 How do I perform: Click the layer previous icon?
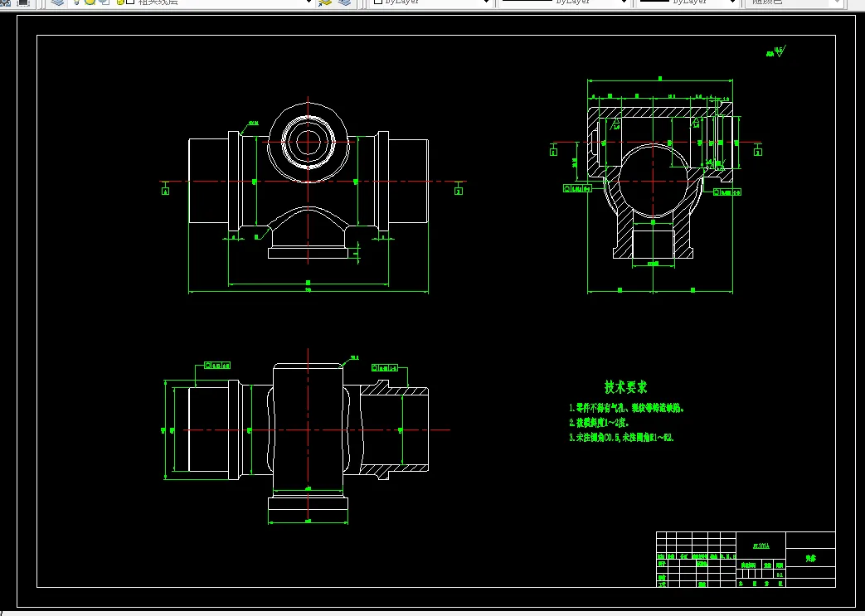tap(344, 2)
